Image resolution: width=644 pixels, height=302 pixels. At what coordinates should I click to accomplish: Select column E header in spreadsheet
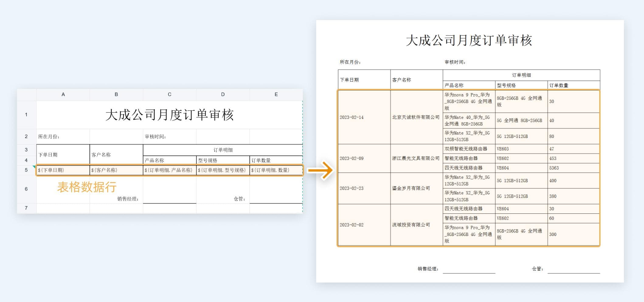click(x=276, y=94)
